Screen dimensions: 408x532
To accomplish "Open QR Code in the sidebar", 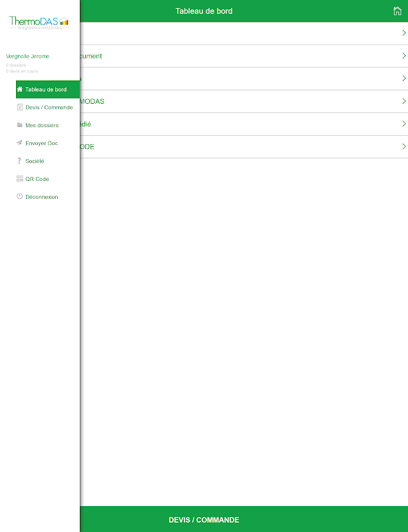I will (48, 179).
